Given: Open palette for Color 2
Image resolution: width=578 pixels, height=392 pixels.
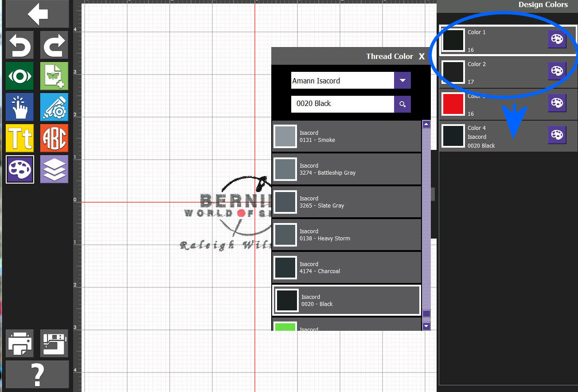Looking at the screenshot, I should point(557,71).
